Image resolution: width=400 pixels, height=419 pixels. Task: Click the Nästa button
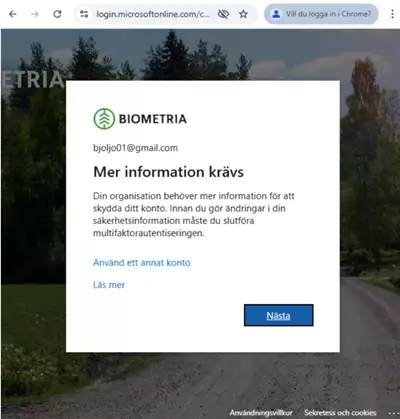click(x=278, y=315)
